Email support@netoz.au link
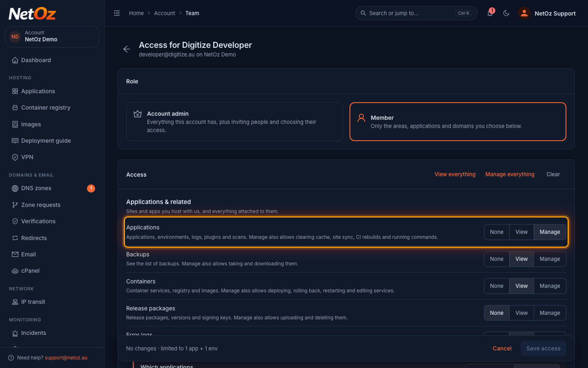This screenshot has height=368, width=588. pyautogui.click(x=66, y=358)
